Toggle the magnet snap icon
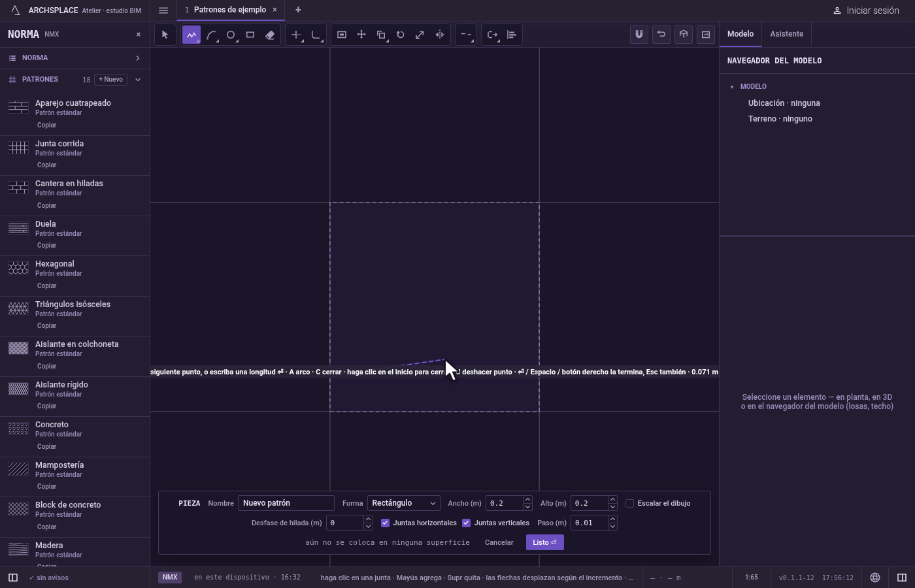Screen dimensions: 915x588 click(639, 35)
